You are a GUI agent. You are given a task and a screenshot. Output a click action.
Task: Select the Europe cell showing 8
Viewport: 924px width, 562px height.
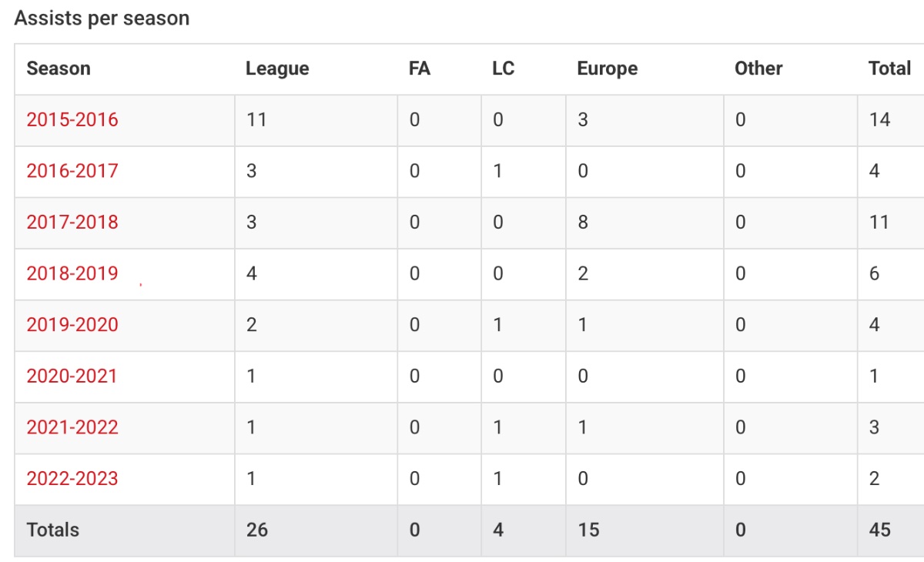(x=644, y=222)
